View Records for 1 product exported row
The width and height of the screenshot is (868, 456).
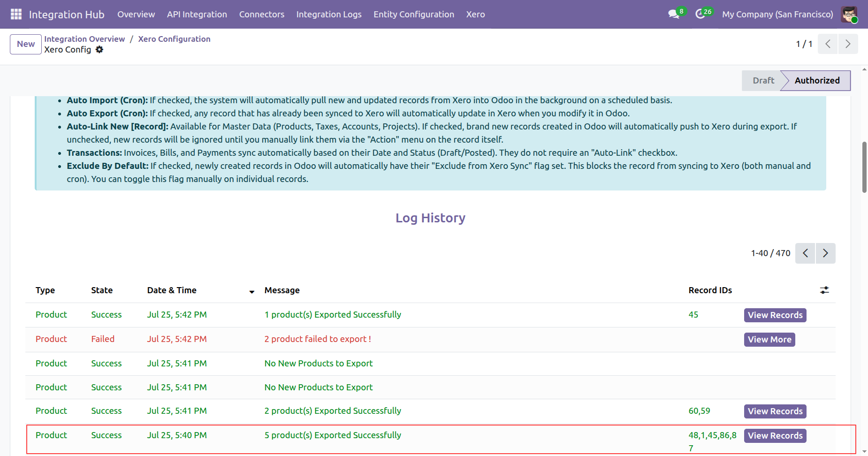click(x=775, y=315)
